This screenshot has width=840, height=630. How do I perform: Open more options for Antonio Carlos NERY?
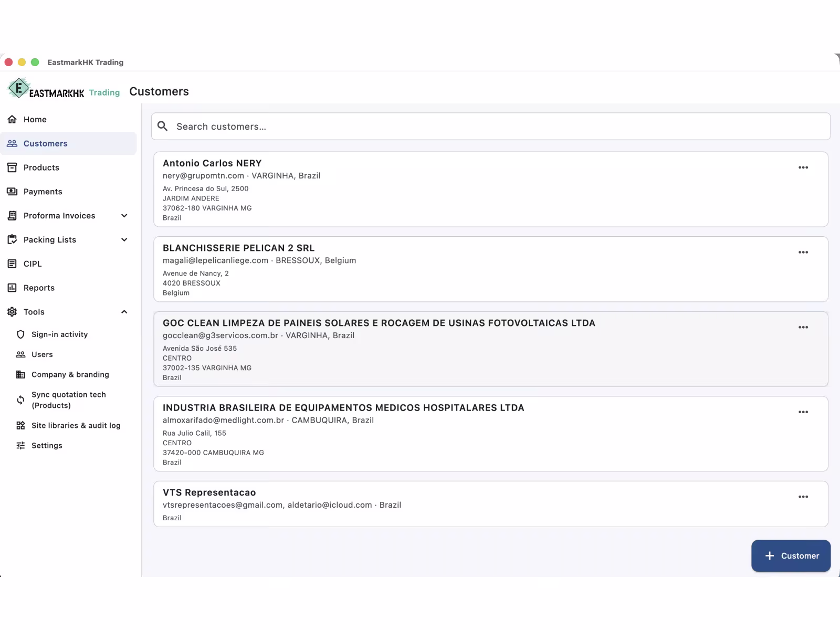click(x=803, y=167)
